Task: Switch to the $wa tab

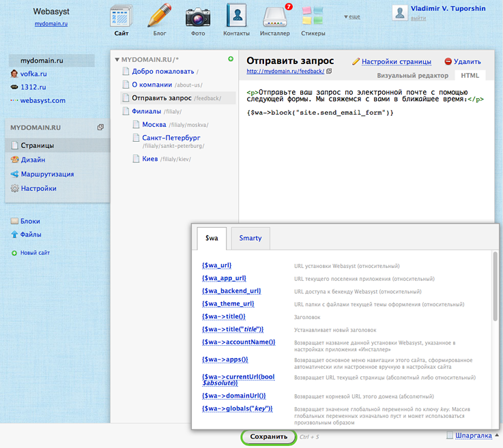Action: (x=212, y=238)
